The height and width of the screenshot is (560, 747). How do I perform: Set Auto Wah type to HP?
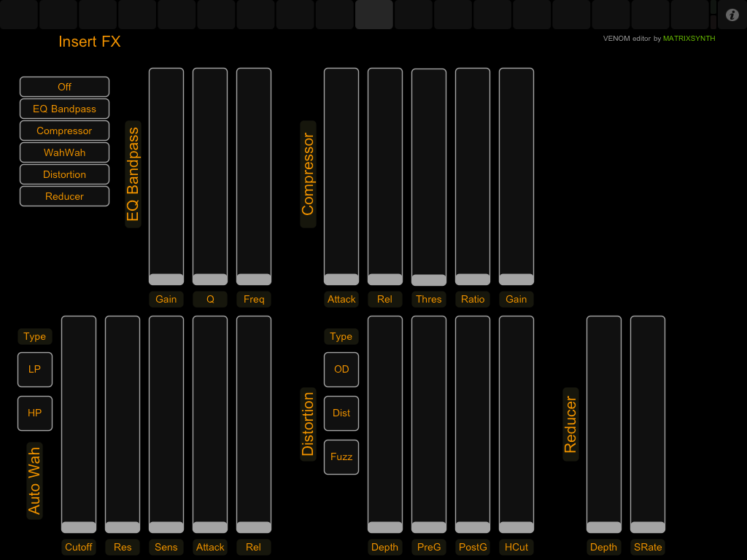tap(35, 413)
